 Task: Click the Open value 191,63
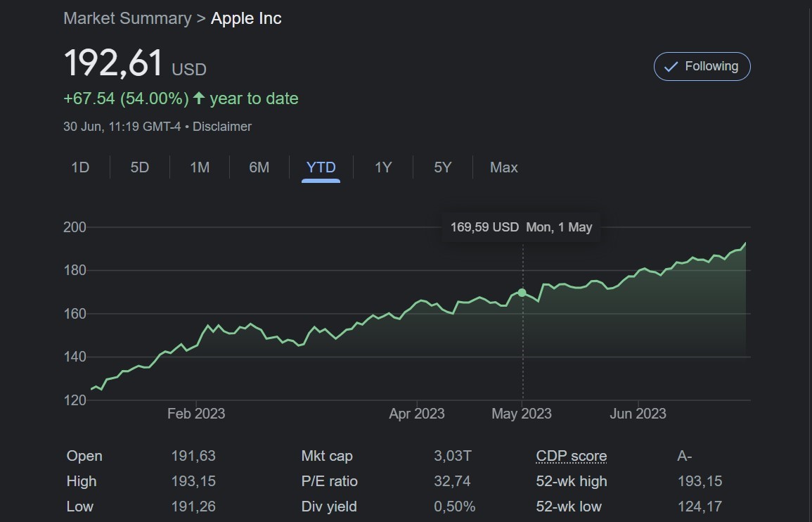(193, 456)
